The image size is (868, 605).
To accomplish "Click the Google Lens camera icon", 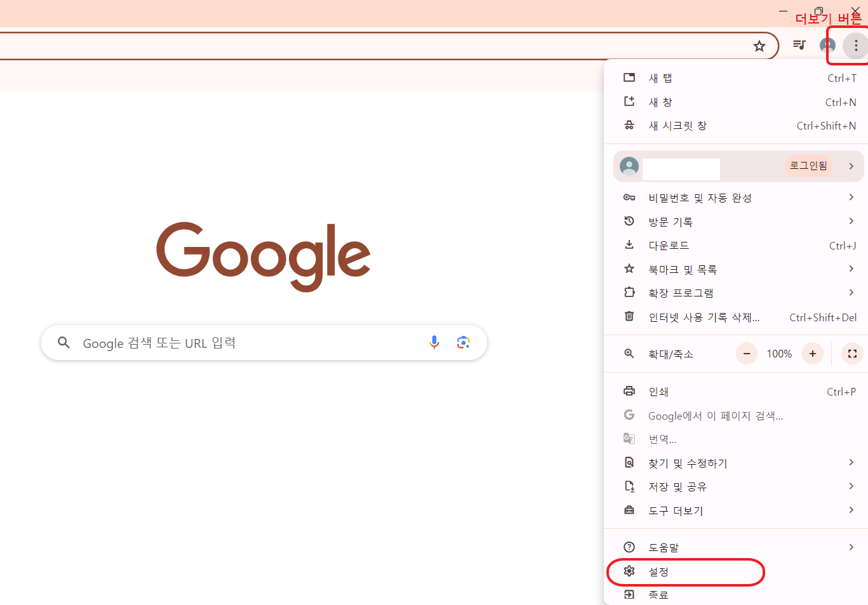I will pos(463,342).
